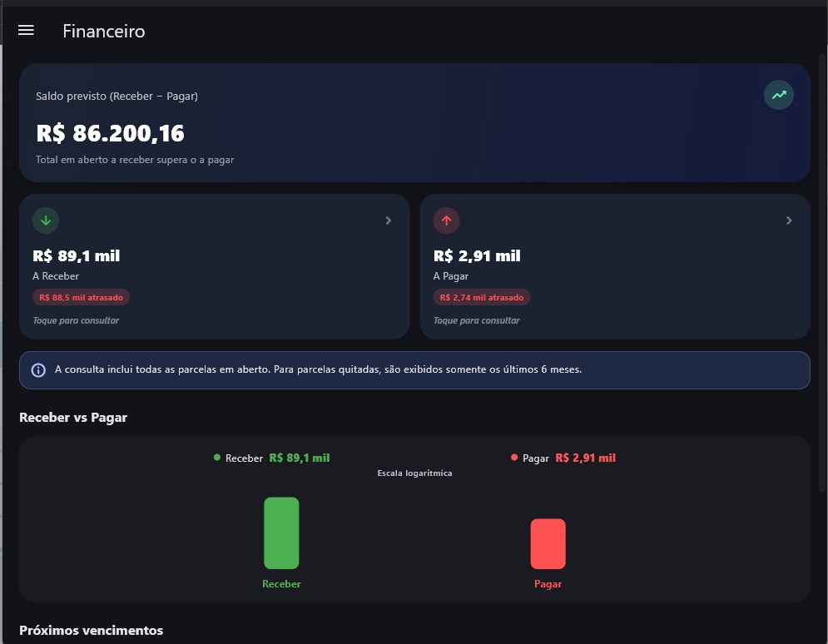Image resolution: width=828 pixels, height=644 pixels.
Task: Click the 'A Receber' card label
Action: pyautogui.click(x=56, y=276)
